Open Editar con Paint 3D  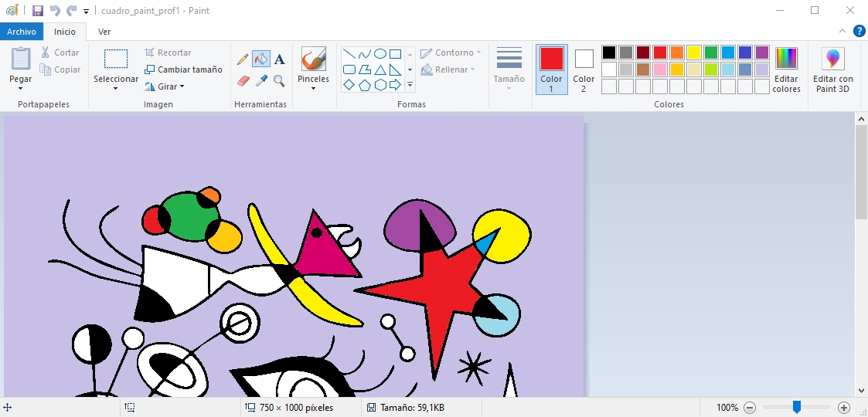tap(833, 69)
